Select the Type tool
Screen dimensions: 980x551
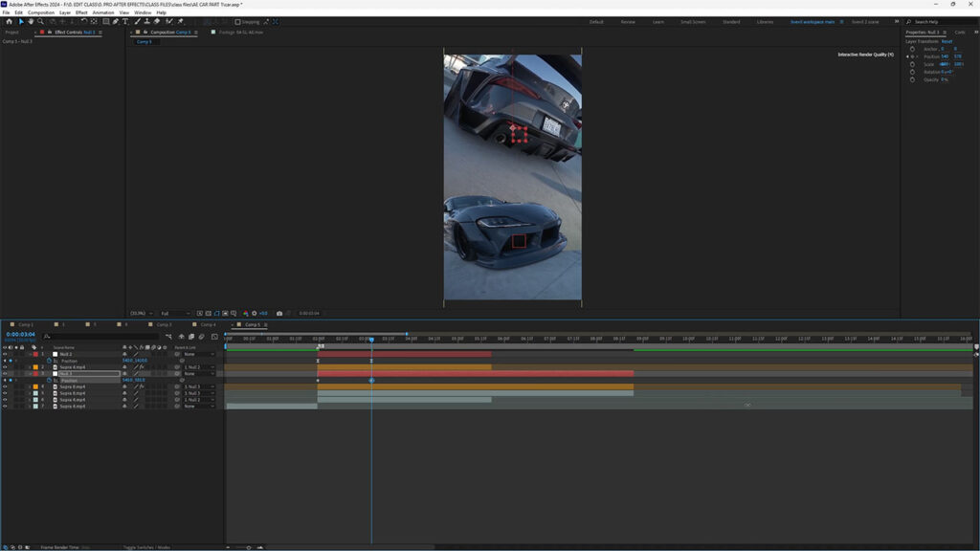click(125, 21)
